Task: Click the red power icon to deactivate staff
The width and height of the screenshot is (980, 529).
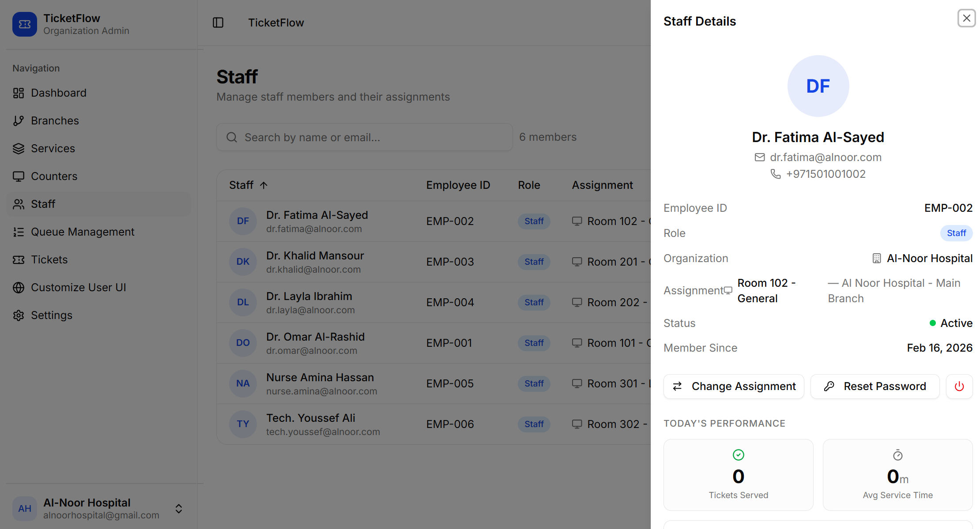Action: (959, 386)
